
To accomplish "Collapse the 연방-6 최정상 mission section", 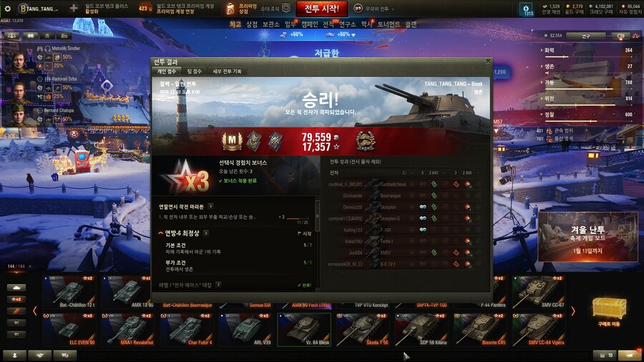I will (160, 233).
